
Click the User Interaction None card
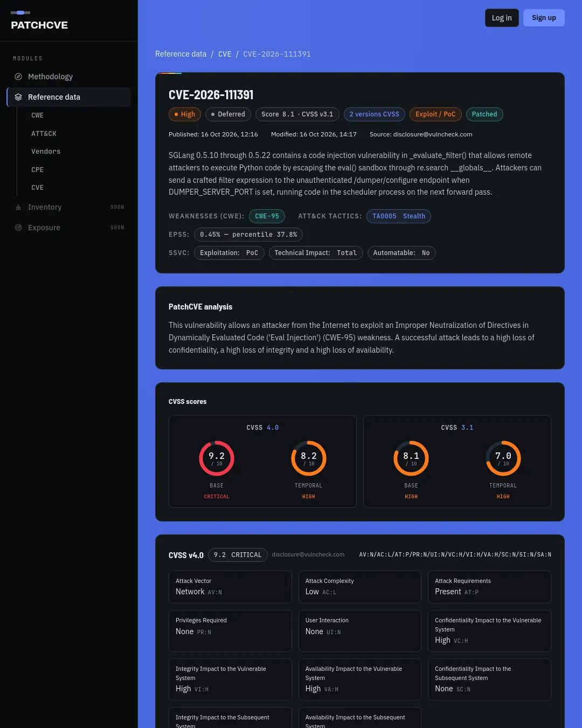[360, 631]
